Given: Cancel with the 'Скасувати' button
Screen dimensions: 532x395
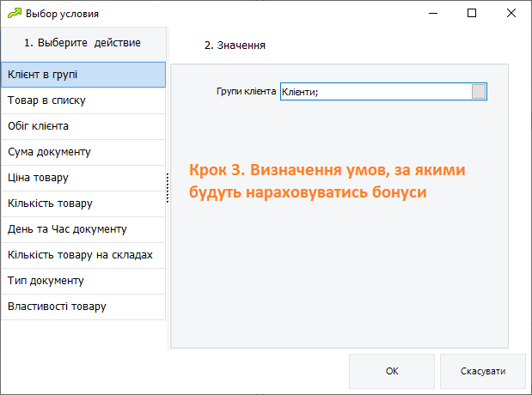Looking at the screenshot, I should [x=483, y=371].
